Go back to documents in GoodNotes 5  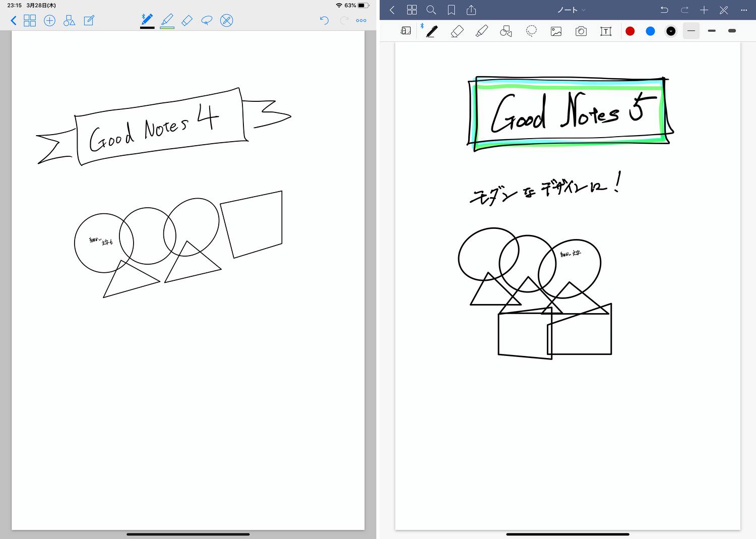click(392, 10)
